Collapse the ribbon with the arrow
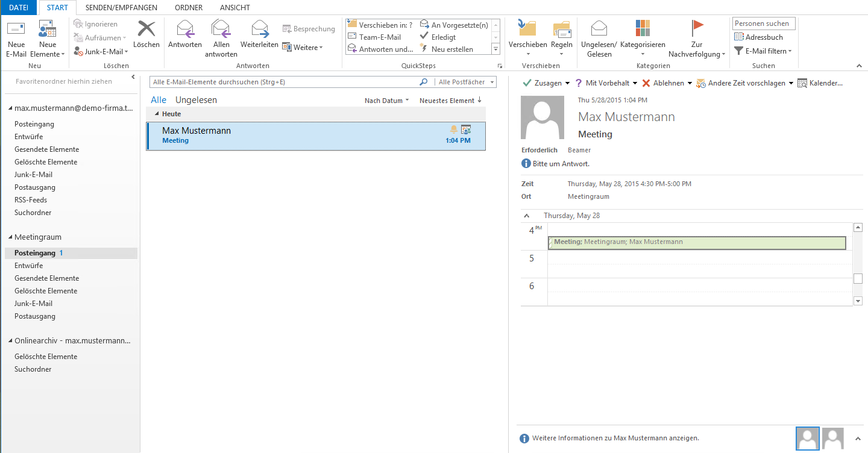The width and height of the screenshot is (868, 453). [x=860, y=66]
